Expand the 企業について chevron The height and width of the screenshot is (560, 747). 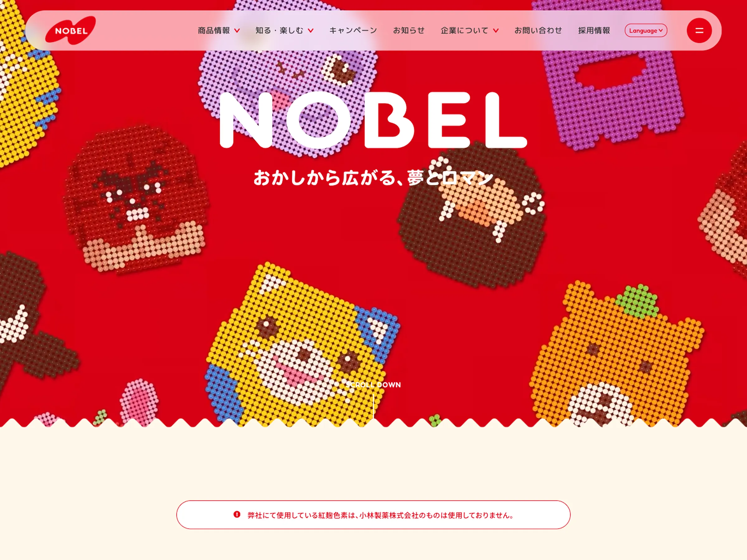[x=496, y=31]
